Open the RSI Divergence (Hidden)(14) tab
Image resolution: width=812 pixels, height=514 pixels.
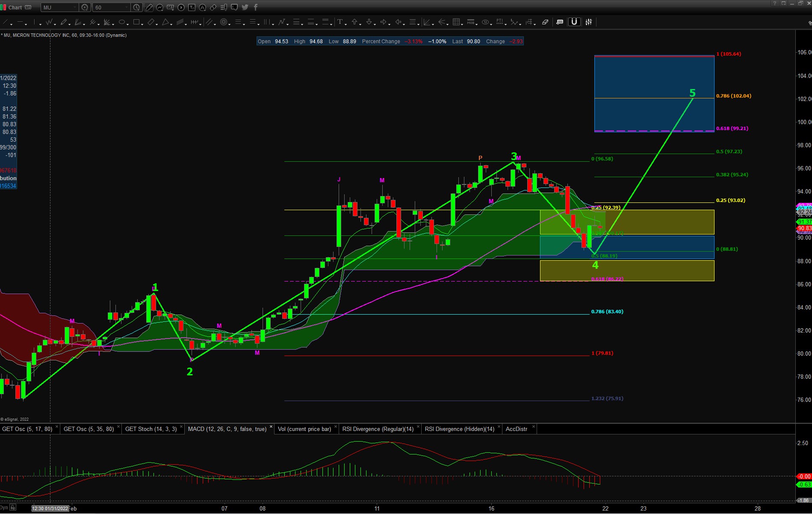click(x=459, y=429)
